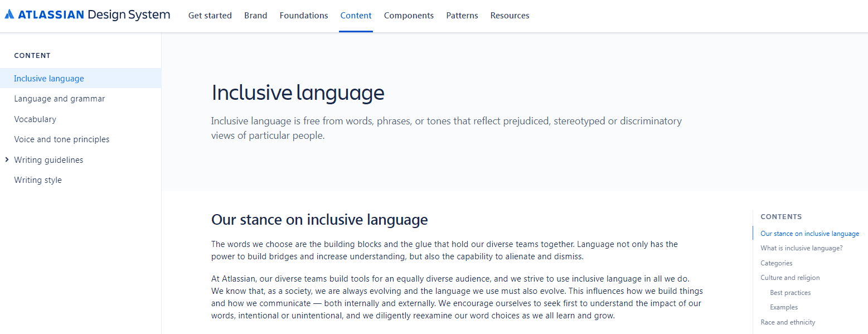The height and width of the screenshot is (334, 868).
Task: Click Language and grammar in sidebar
Action: click(59, 98)
